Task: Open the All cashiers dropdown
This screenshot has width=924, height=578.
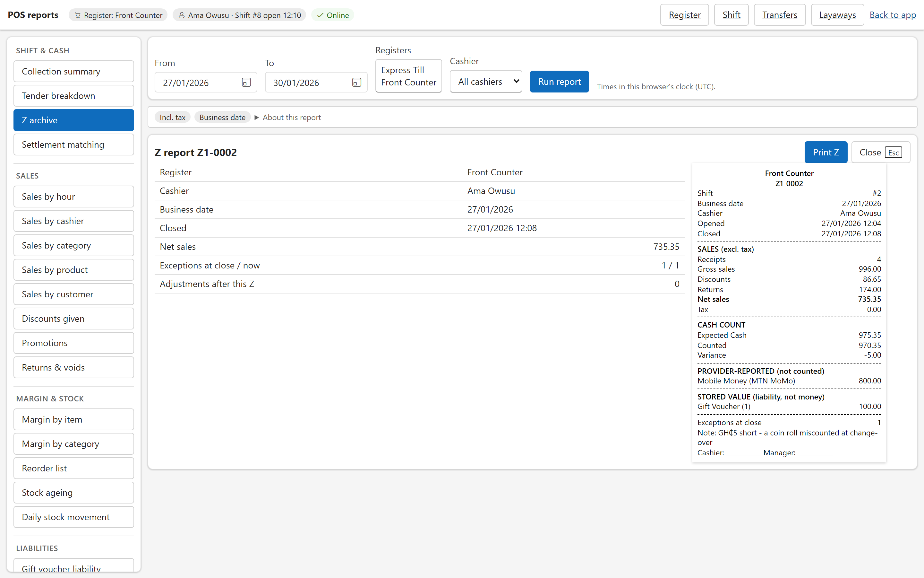Action: (486, 82)
